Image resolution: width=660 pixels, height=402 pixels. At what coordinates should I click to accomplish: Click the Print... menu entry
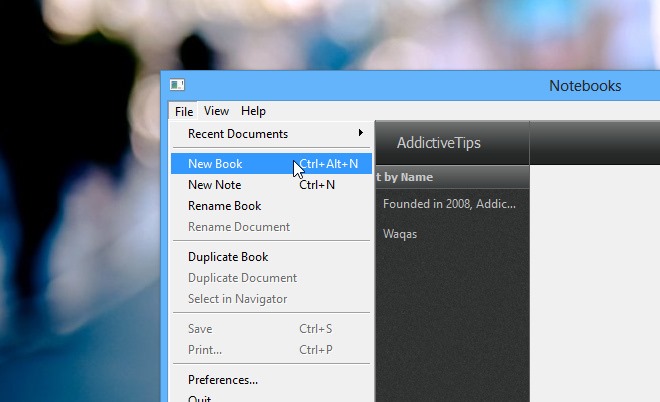(271, 349)
